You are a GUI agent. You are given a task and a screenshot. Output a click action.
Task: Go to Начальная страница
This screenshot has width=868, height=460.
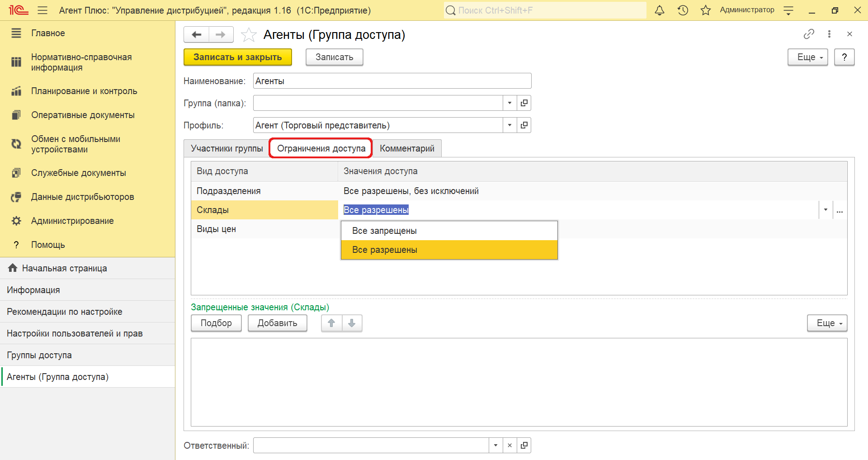(x=87, y=268)
